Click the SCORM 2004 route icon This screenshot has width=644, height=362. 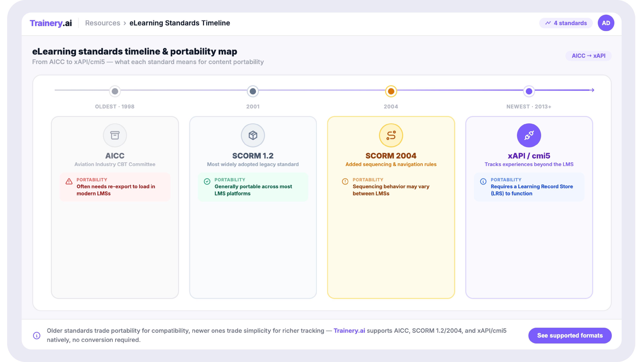[391, 135]
